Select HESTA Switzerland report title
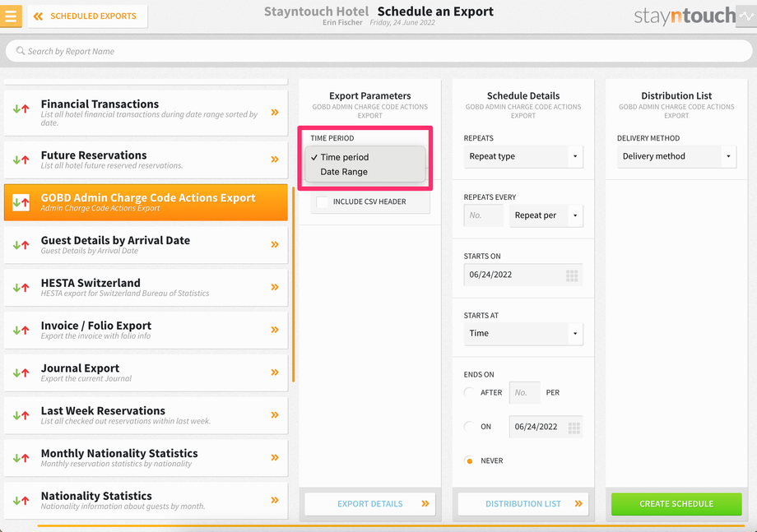Viewport: 757px width, 532px height. click(91, 283)
